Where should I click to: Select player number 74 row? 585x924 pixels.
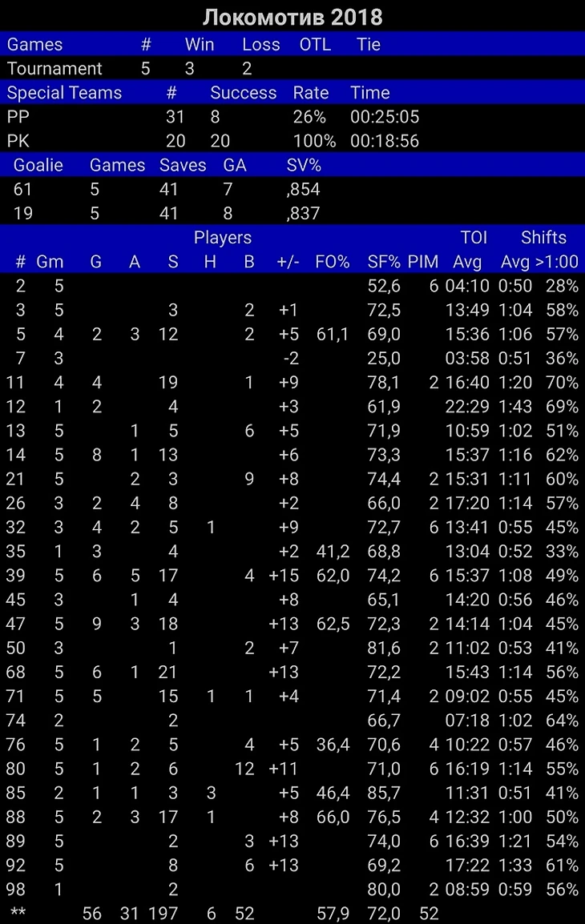(x=292, y=721)
